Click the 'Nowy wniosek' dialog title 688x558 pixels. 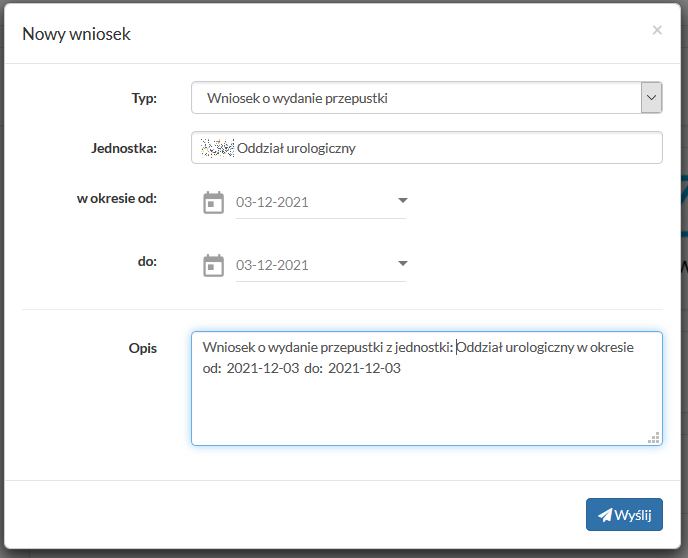point(76,34)
